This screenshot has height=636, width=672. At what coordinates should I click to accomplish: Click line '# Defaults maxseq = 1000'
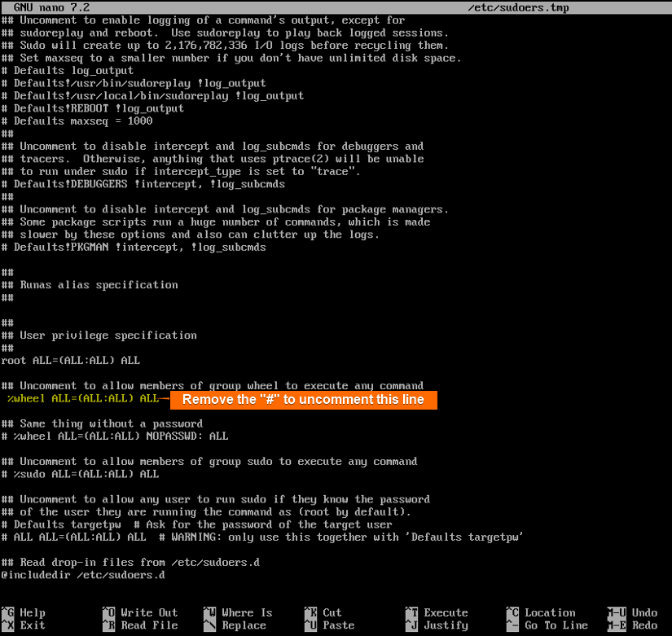click(77, 121)
